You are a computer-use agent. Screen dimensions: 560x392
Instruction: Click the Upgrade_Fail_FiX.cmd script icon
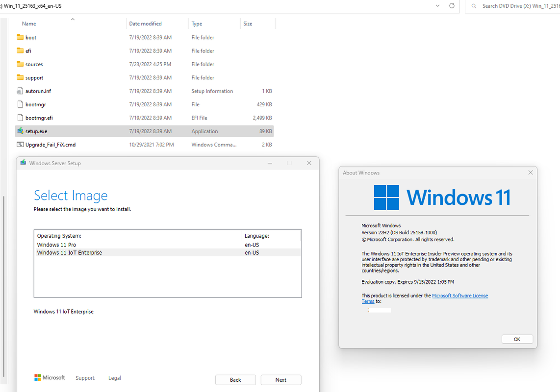[21, 145]
